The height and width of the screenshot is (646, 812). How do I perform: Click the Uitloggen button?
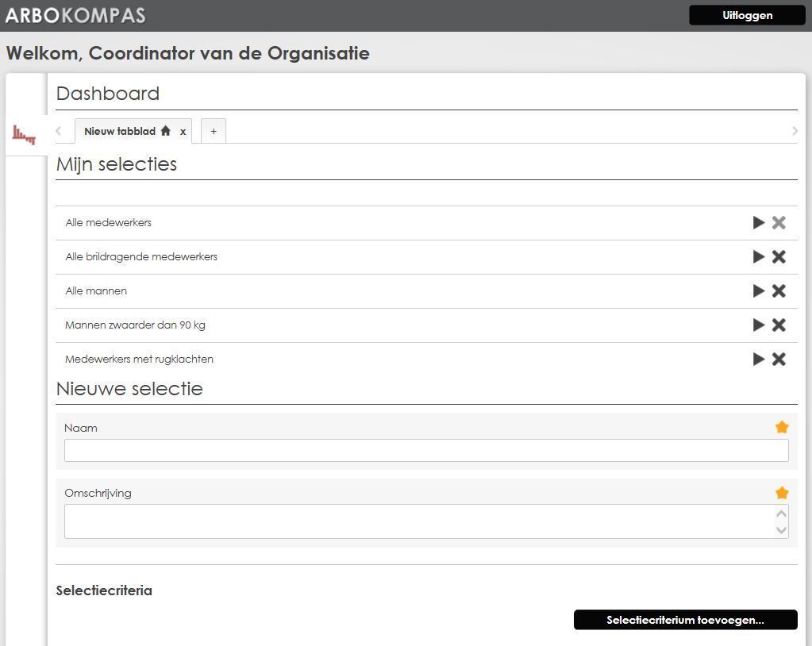(x=747, y=15)
